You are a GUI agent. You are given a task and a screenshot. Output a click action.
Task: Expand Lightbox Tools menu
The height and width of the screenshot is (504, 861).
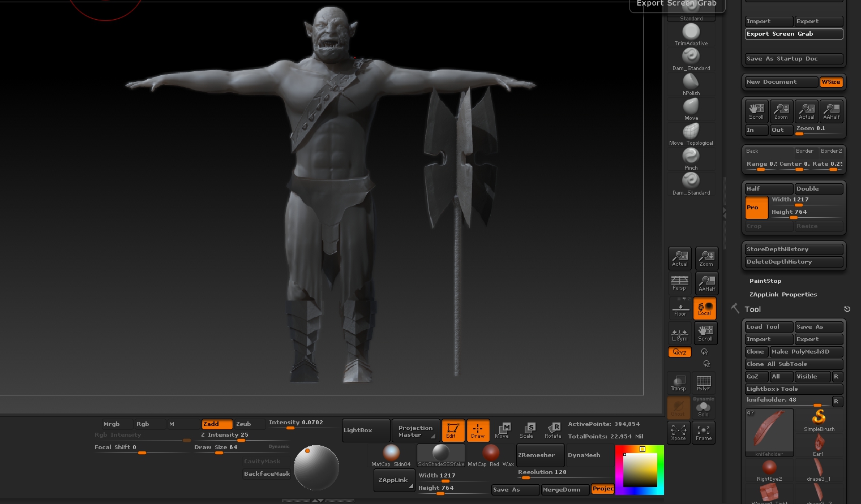794,389
